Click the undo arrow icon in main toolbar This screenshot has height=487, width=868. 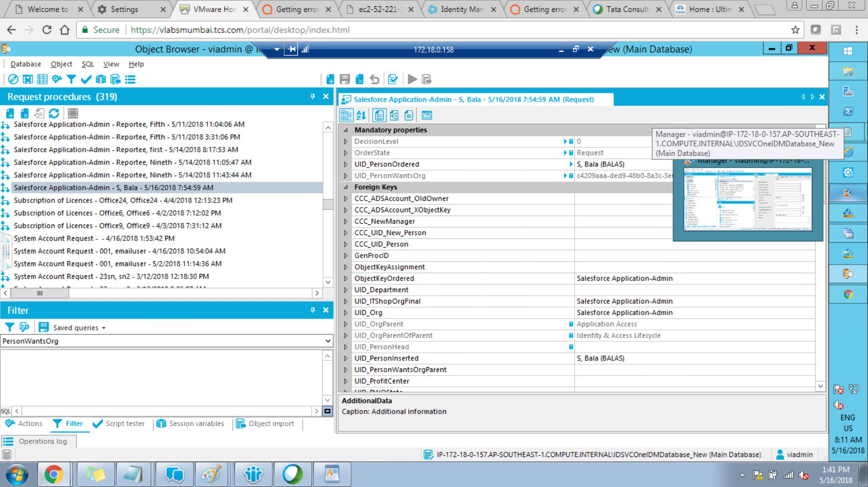click(374, 79)
